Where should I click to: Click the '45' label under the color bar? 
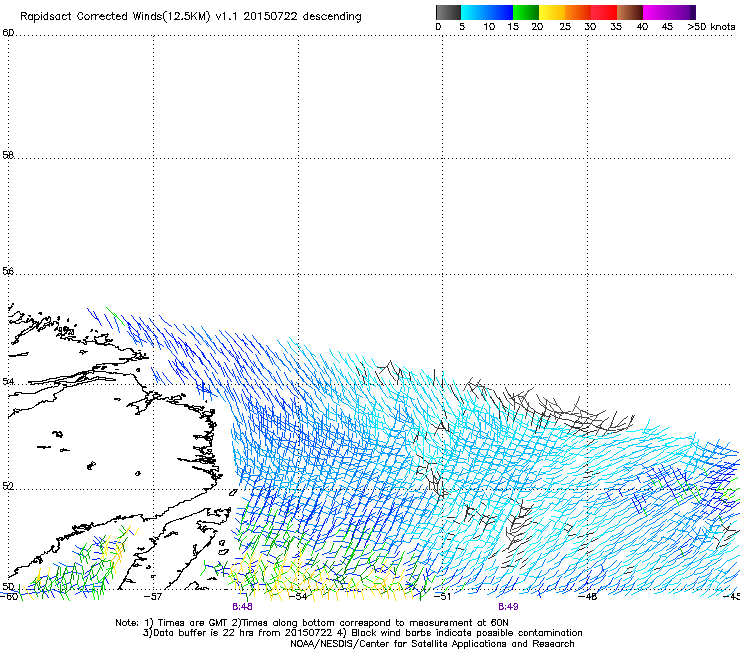(x=667, y=27)
